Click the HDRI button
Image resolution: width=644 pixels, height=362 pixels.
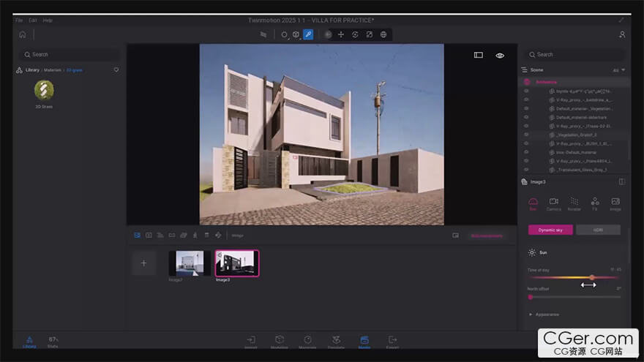coord(598,230)
